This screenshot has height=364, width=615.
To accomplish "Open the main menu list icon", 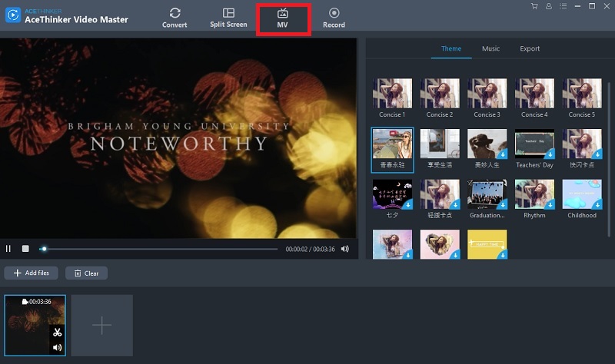I will click(562, 6).
